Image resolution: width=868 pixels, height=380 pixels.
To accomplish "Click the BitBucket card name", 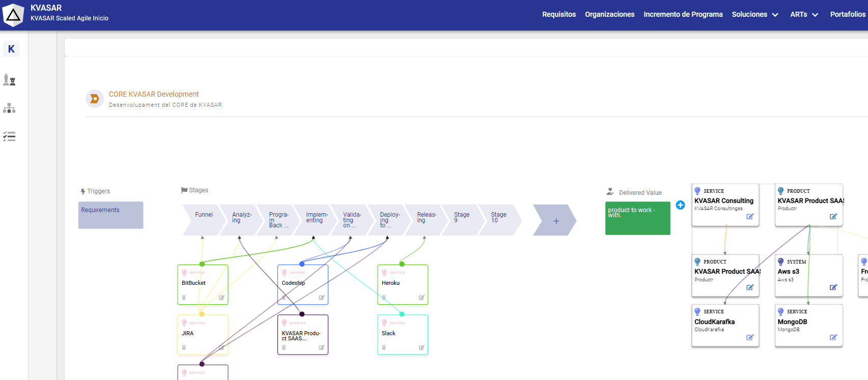I will (193, 283).
